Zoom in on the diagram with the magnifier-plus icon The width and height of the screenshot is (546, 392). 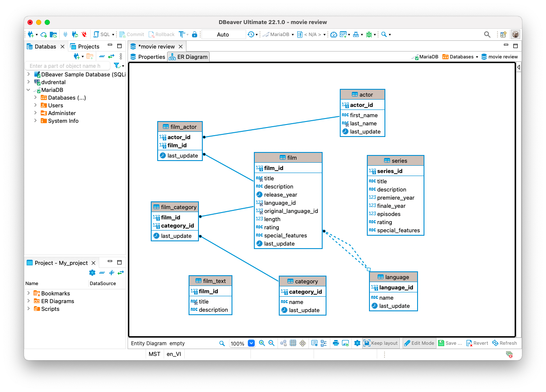(262, 343)
